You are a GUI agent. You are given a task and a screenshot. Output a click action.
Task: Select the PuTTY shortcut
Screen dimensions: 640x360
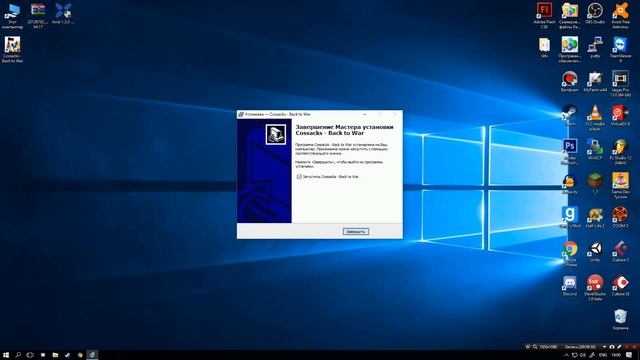point(595,47)
